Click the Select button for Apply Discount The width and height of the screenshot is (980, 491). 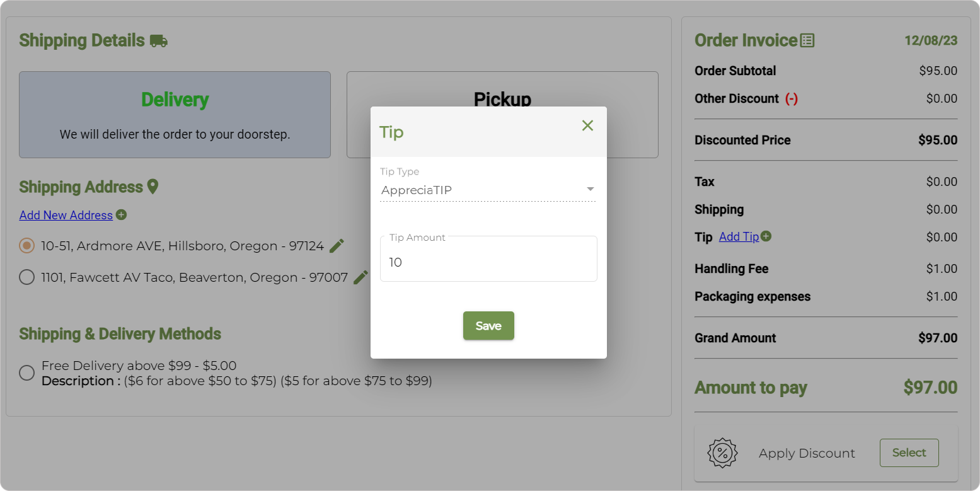coord(909,453)
